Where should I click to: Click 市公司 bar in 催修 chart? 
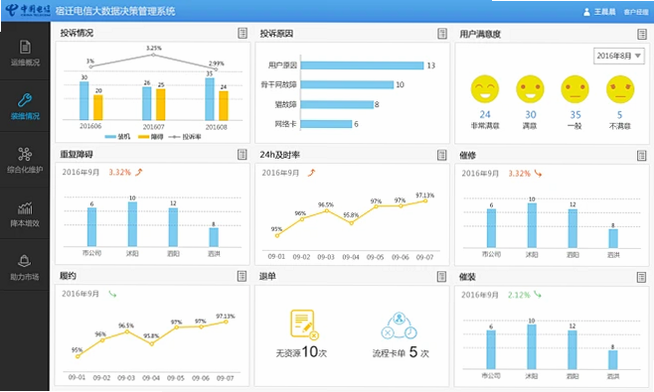pos(491,229)
